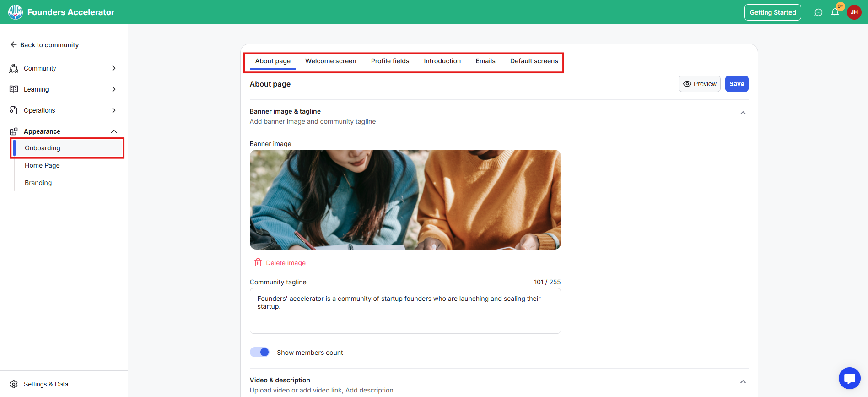Screen dimensions: 868x397
Task: Collapse the Appearance sidebar section
Action: [114, 131]
